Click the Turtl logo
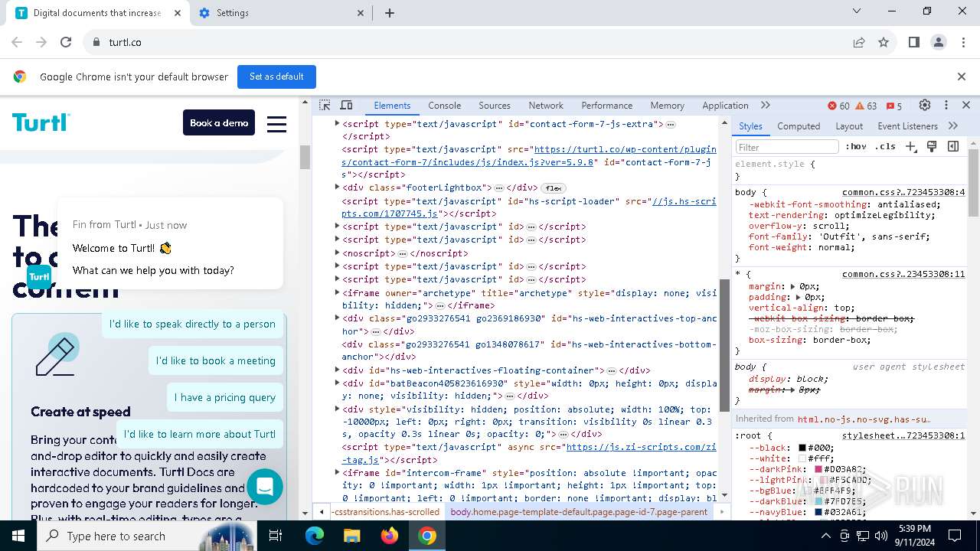Screen dimensions: 980x551 [x=41, y=122]
